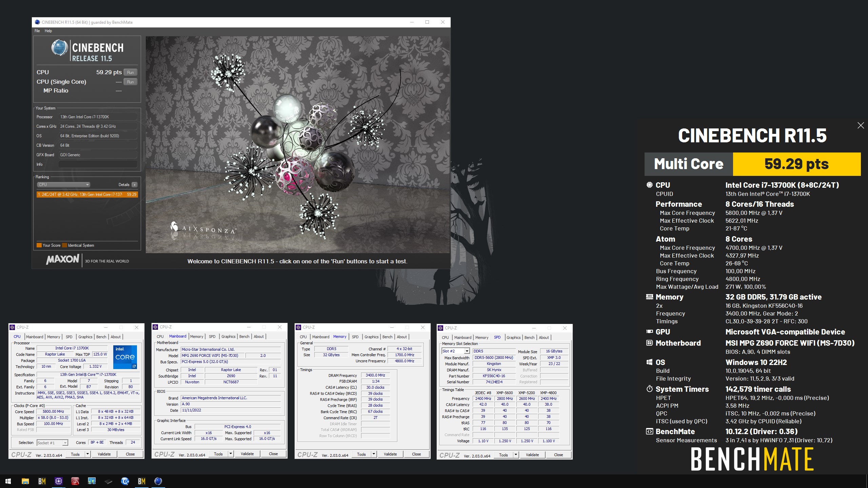Screen dimensions: 868x488
Task: Click the red hand-and-card taskbar icon
Action: pos(75,481)
